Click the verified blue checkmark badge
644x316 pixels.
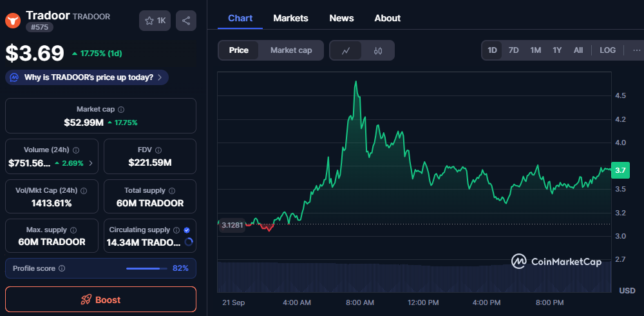(x=187, y=230)
